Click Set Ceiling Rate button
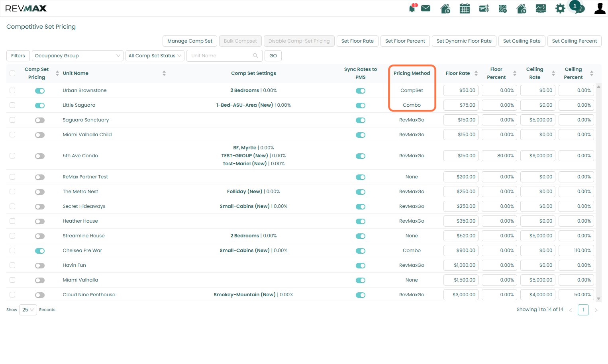The width and height of the screenshot is (608, 364). (x=522, y=41)
